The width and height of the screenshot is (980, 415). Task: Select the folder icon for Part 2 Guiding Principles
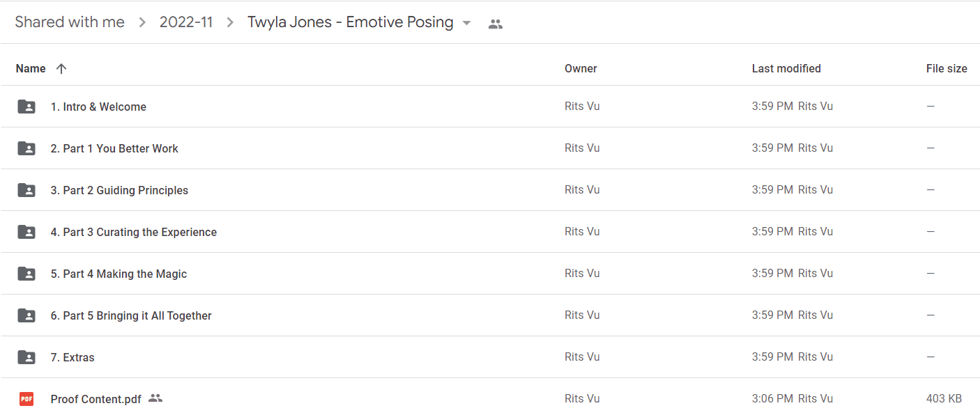pos(26,190)
